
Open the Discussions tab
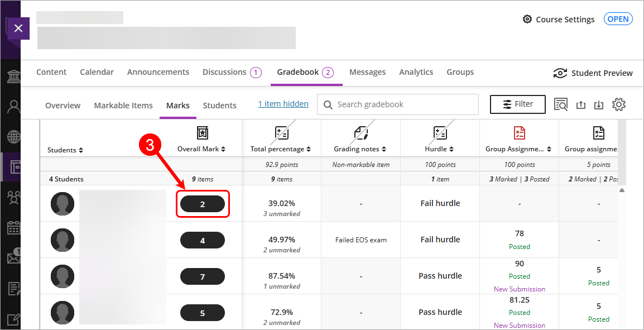coord(224,72)
